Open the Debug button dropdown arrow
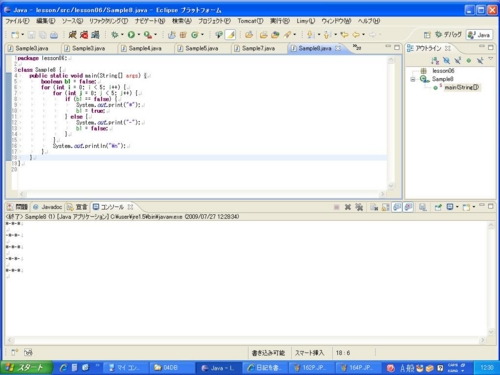Viewport: 500px width, 375px height. tap(122, 35)
